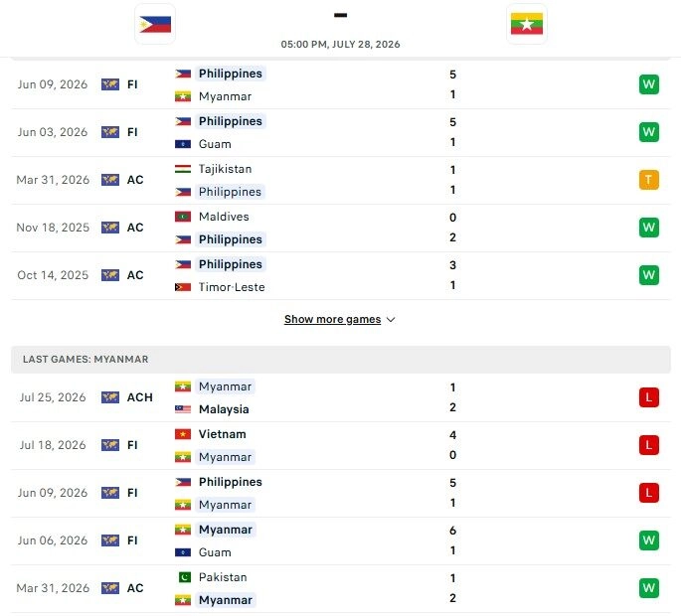Click the match time 05:00 PM, July 28, 2026

coord(340,45)
